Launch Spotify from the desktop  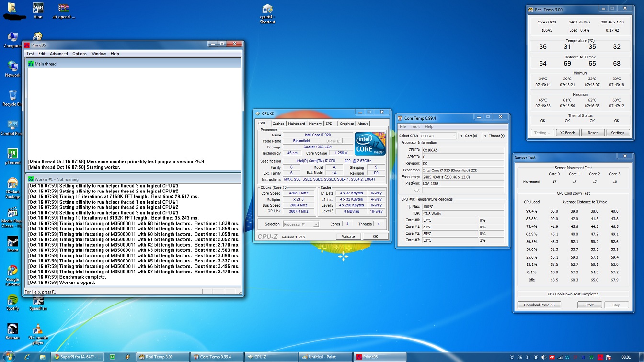[12, 302]
